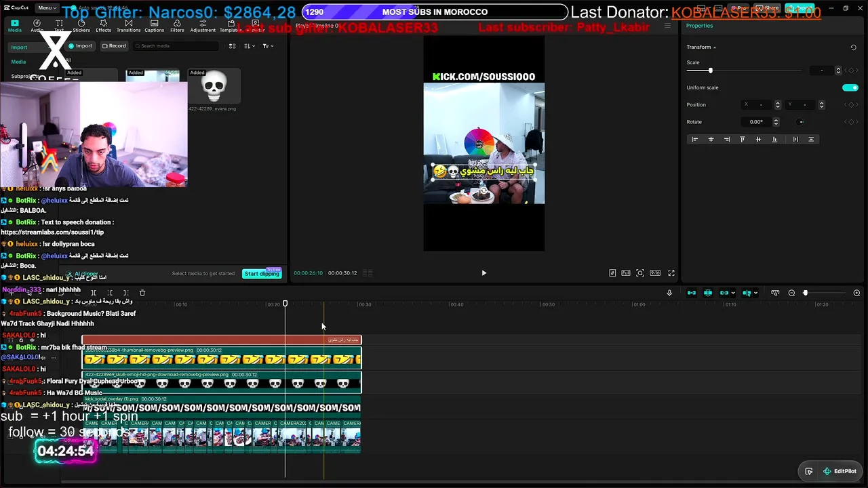Align the clip to the left
Image resolution: width=868 pixels, height=488 pixels.
694,140
